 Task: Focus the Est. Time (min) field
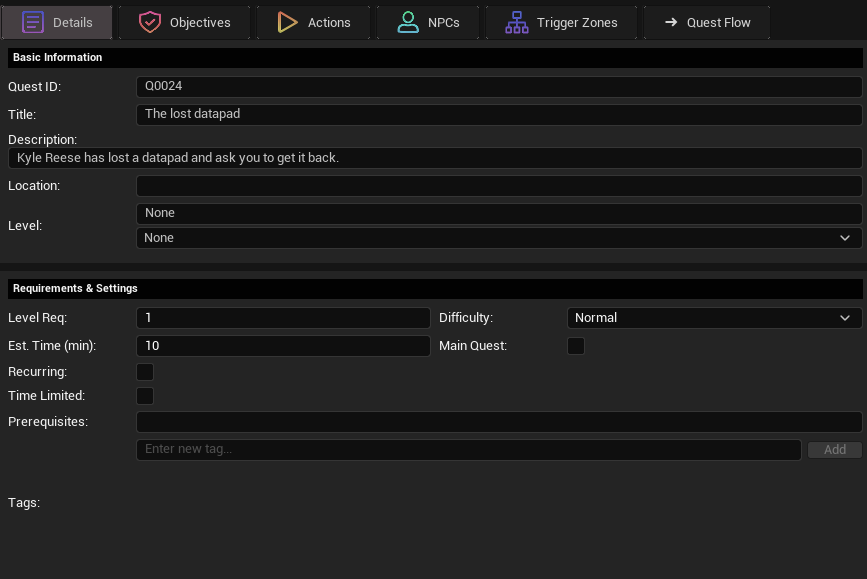[x=283, y=346]
